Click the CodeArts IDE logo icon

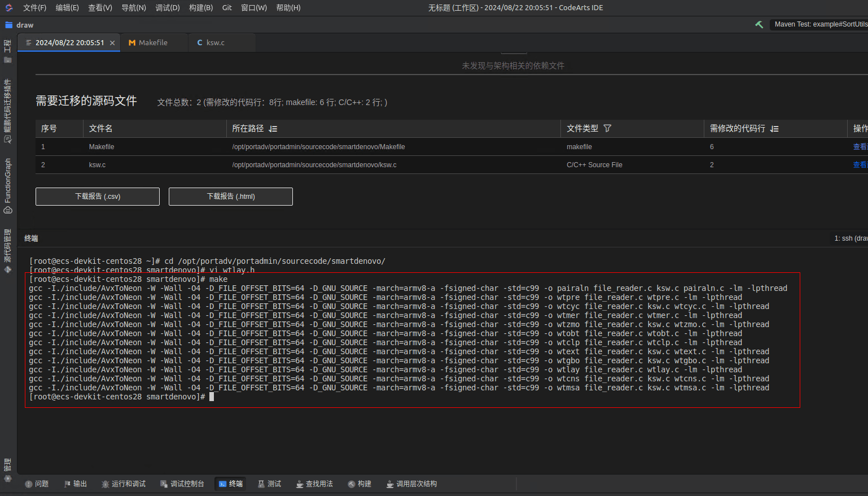click(x=8, y=8)
